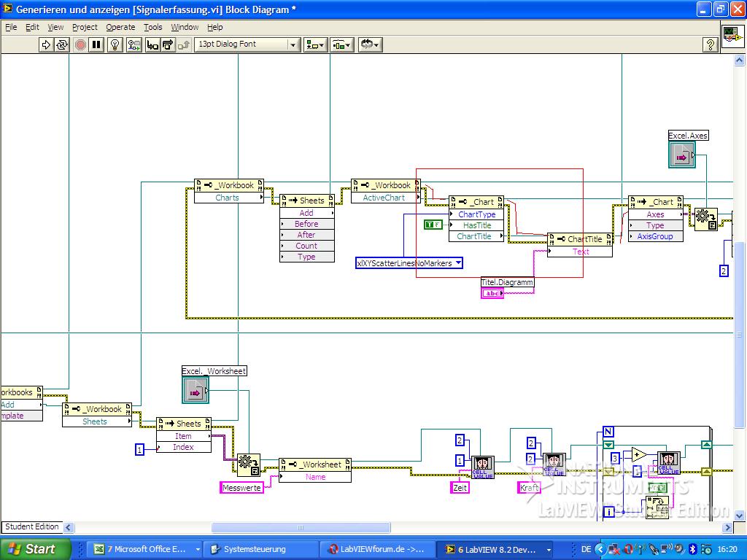Click the horizontal scrollbar thumb
This screenshot has height=560, width=747.
pyautogui.click(x=301, y=527)
